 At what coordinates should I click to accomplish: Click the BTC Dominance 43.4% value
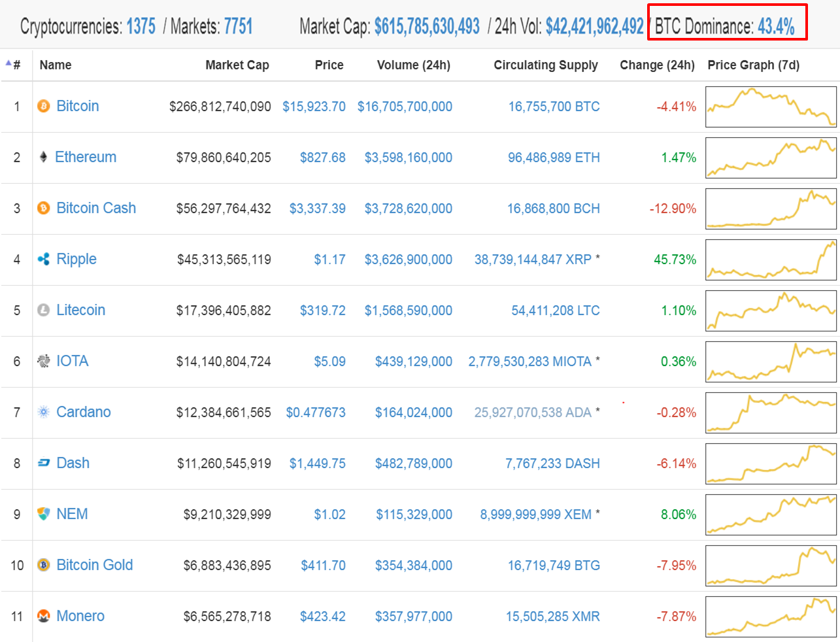tap(776, 26)
